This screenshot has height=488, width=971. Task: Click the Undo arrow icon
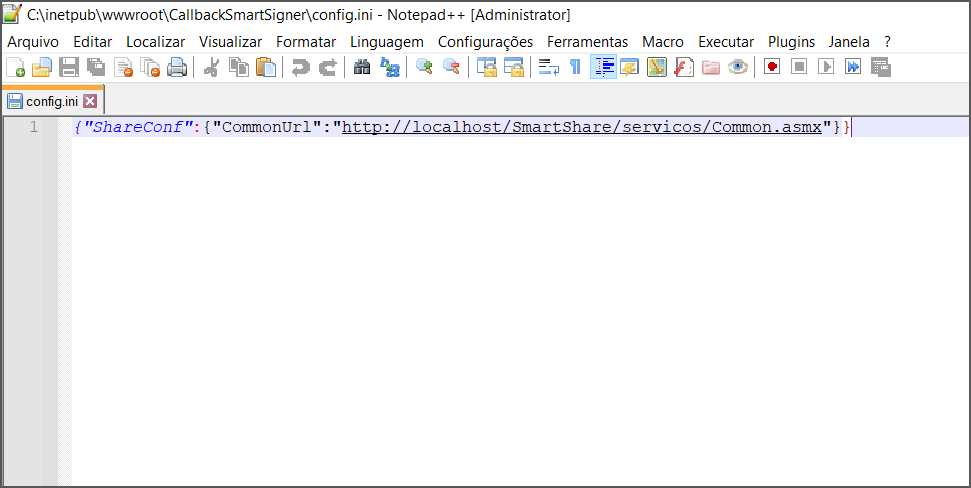300,67
